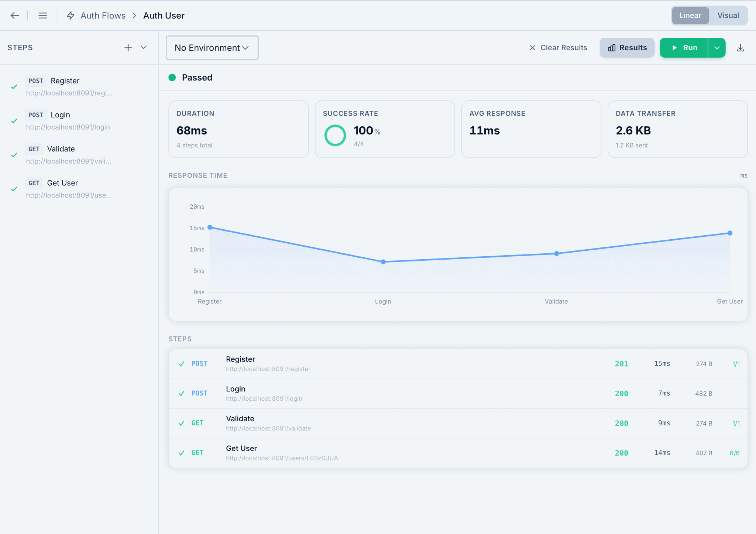Click the Results bar-chart icon

[612, 48]
